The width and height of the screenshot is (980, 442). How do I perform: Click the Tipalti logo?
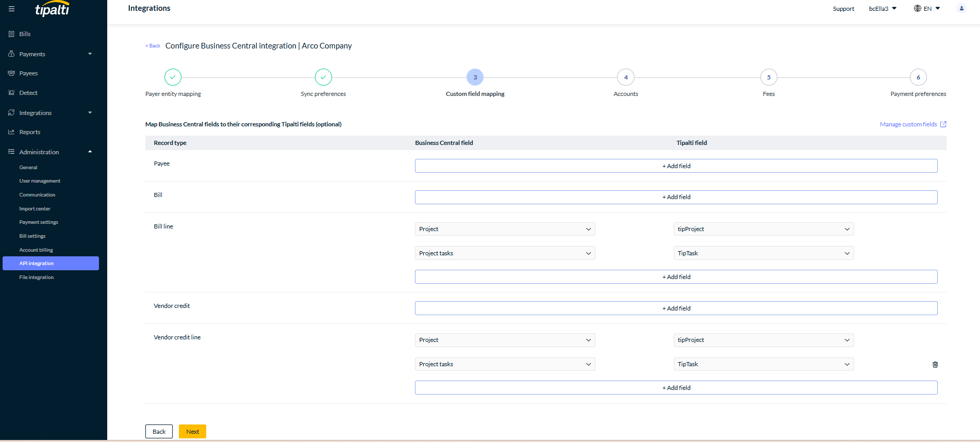(52, 9)
